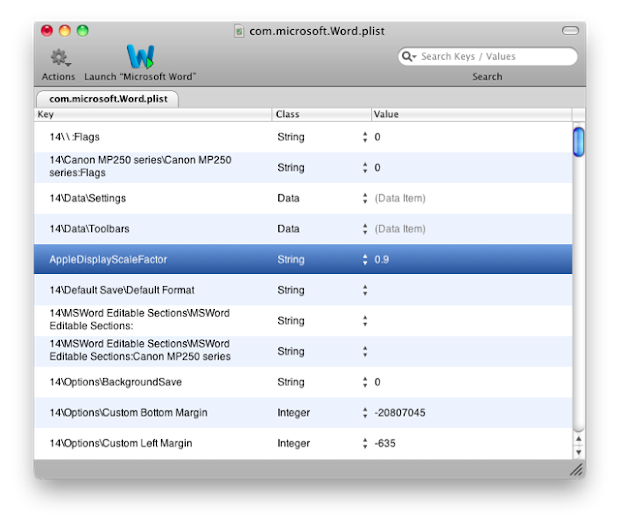Click the scroll down arrow
Image resolution: width=620 pixels, height=526 pixels.
(578, 452)
